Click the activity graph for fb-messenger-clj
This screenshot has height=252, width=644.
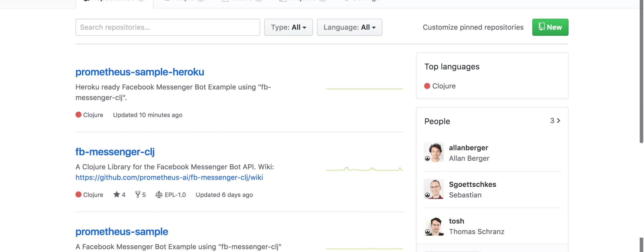point(364,169)
